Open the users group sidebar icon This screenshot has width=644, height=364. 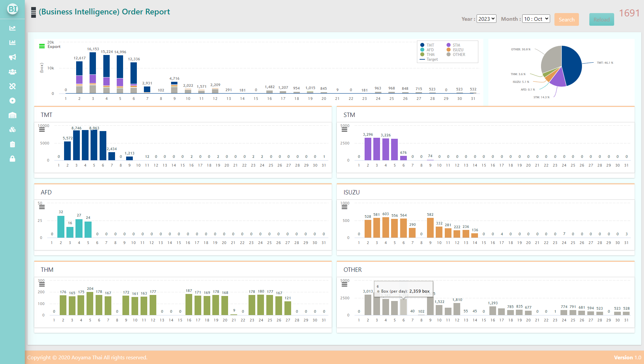click(x=12, y=72)
